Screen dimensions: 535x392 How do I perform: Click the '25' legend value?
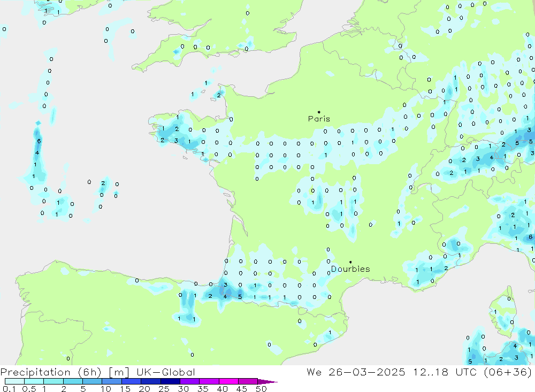pyautogui.click(x=164, y=389)
